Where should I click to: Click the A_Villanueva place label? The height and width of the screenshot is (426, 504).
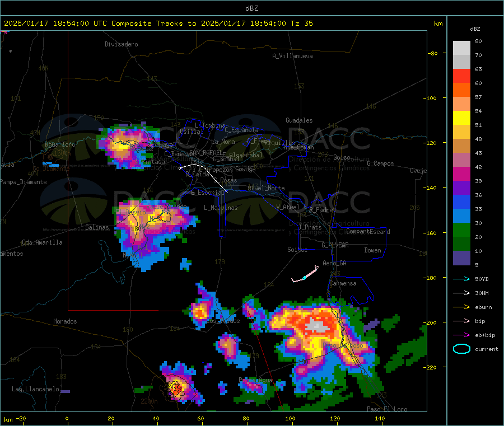tap(292, 56)
